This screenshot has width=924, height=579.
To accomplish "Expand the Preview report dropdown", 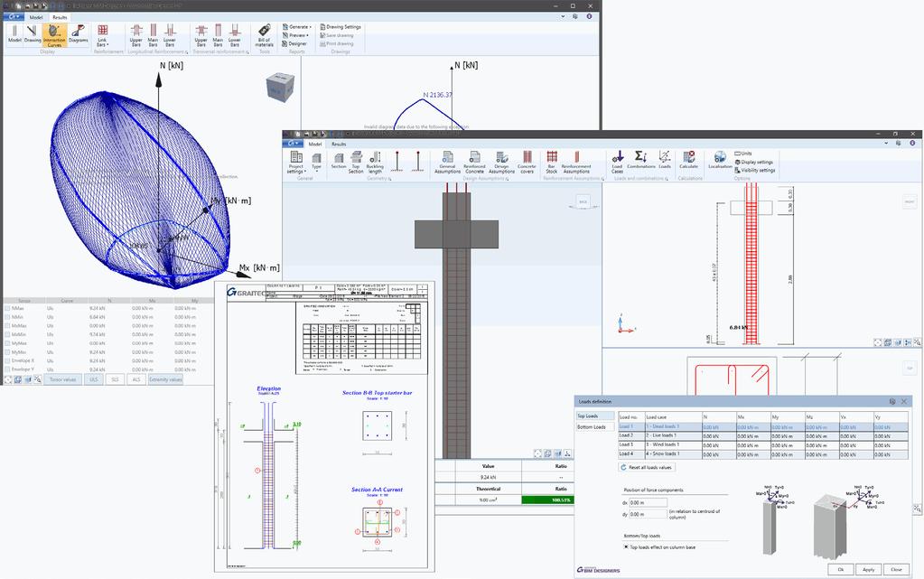I will 295,35.
